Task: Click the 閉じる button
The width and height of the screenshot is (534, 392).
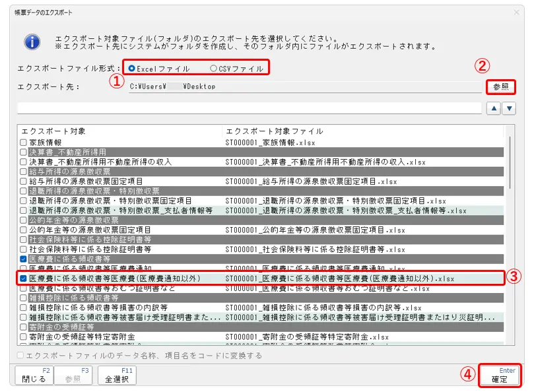Action: [34, 376]
